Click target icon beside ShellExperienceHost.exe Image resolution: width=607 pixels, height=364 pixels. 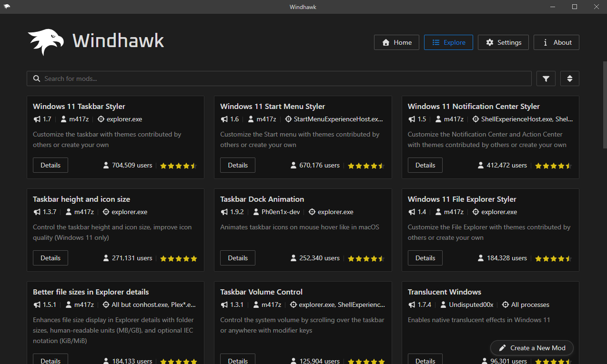point(475,119)
